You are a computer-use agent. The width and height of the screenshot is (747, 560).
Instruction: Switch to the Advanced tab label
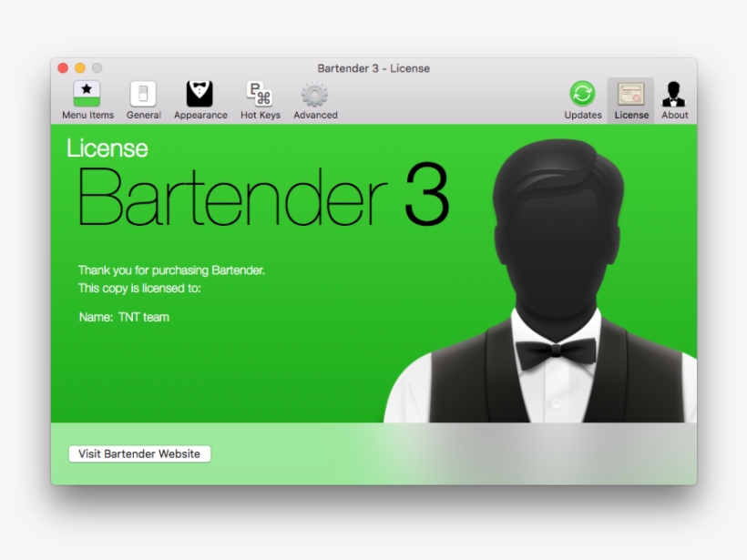(315, 115)
